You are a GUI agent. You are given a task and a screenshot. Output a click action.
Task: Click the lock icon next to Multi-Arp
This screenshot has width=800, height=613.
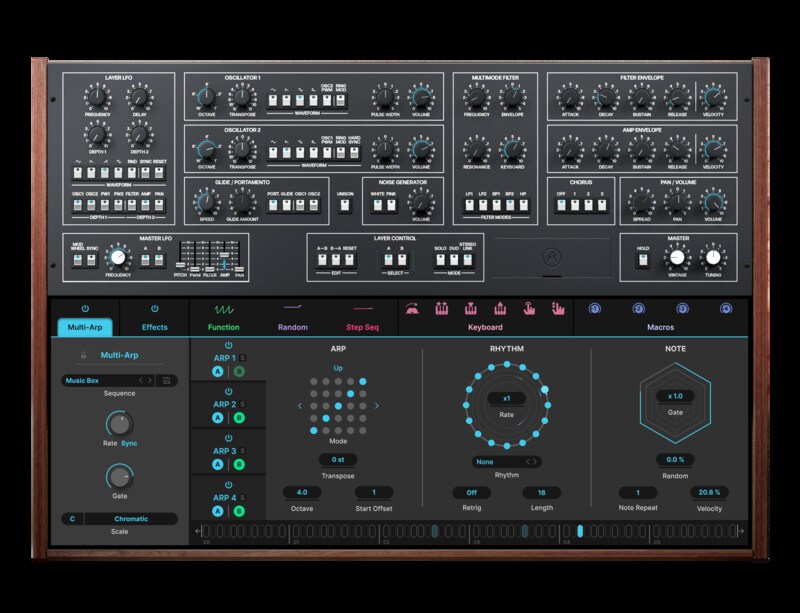coord(85,355)
